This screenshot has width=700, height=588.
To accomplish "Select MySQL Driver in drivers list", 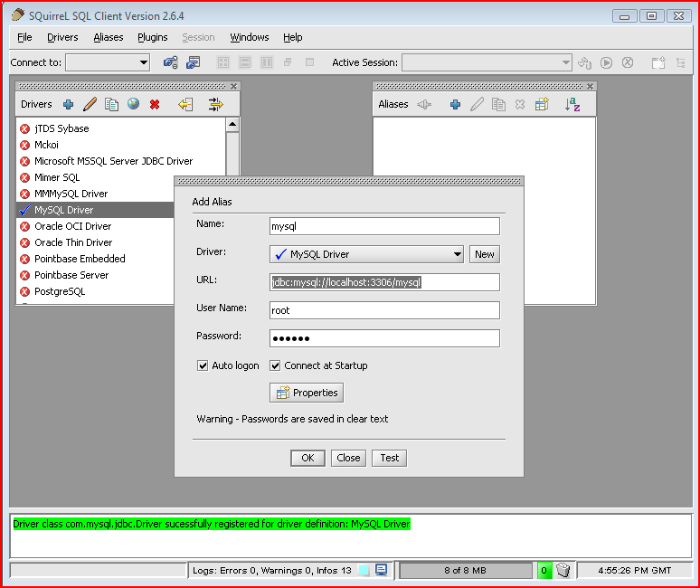I will [95, 210].
